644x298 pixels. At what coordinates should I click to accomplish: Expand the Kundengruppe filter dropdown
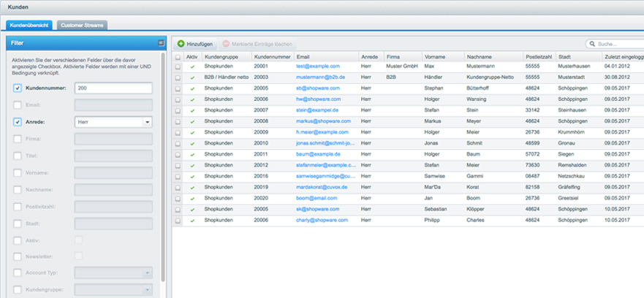coord(147,290)
